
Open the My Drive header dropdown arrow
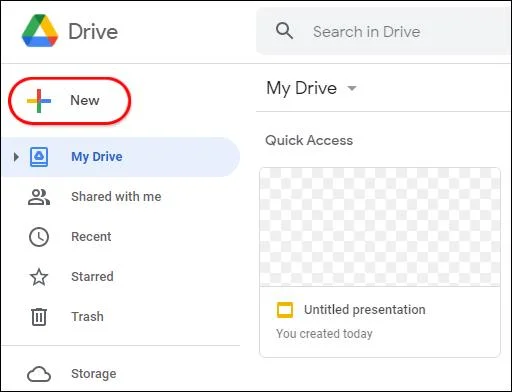[x=352, y=88]
